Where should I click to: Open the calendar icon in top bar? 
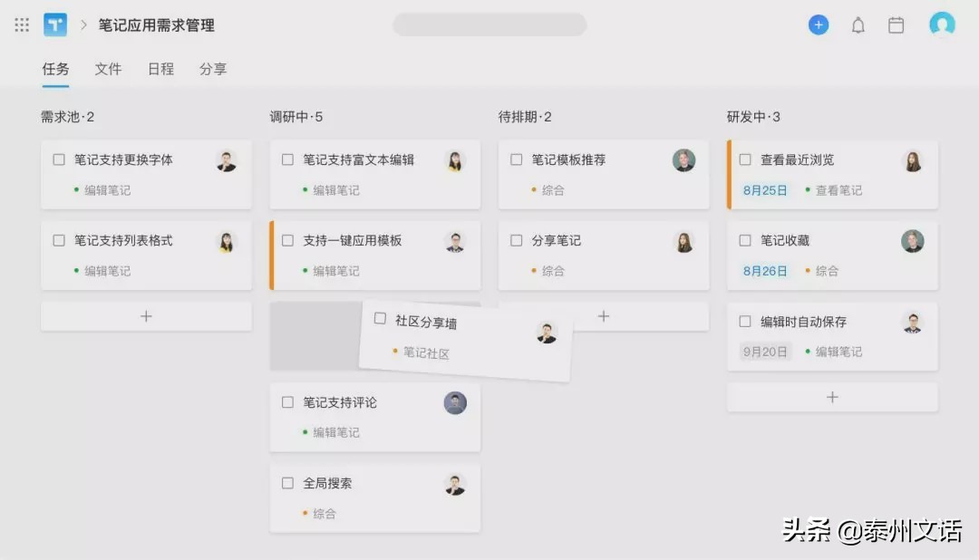pyautogui.click(x=897, y=24)
